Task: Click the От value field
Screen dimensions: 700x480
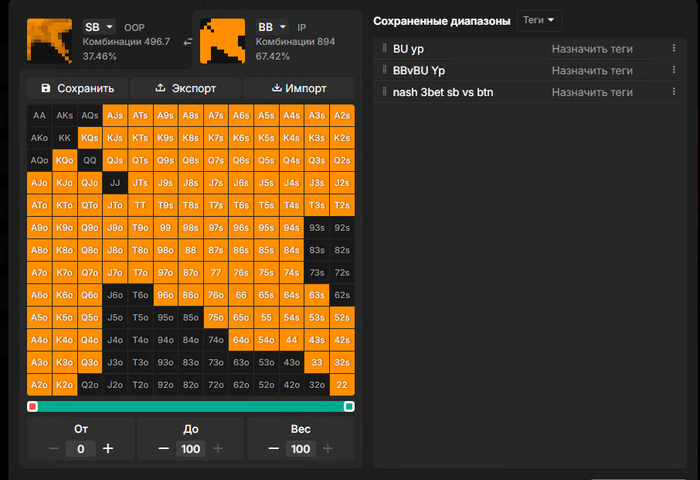Action: 81,449
